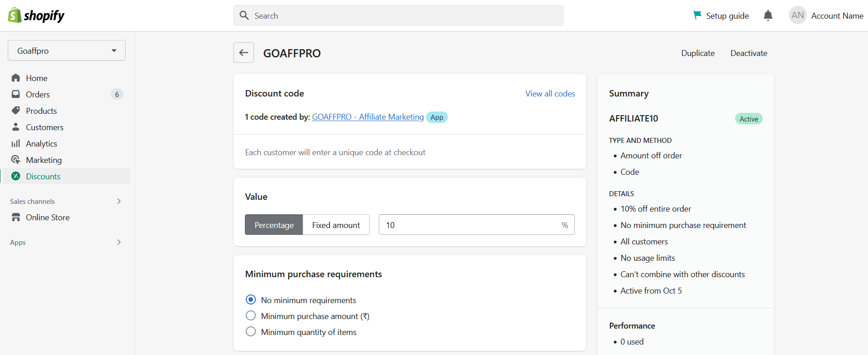The height and width of the screenshot is (355, 868).
Task: Select No minimum requirements radio option
Action: coord(251,299)
